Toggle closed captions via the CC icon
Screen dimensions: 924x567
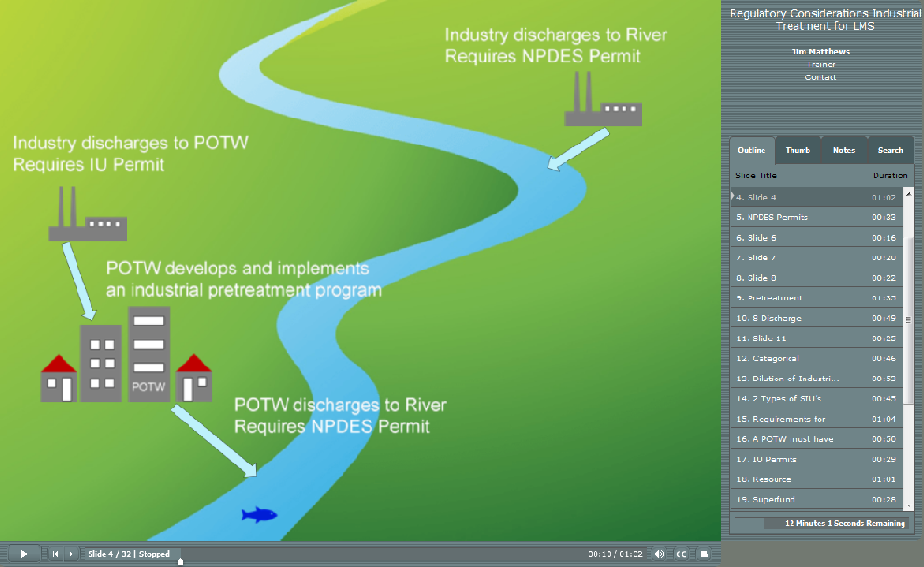click(x=681, y=553)
